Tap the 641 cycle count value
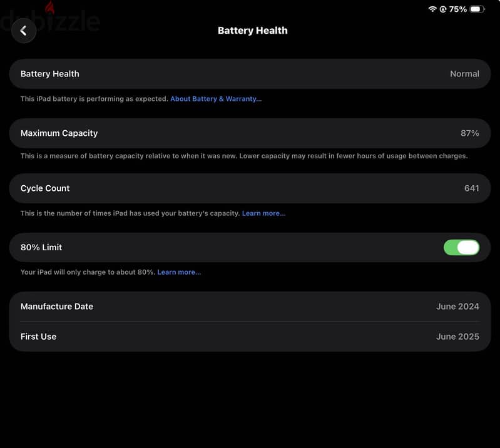The width and height of the screenshot is (500, 448). click(x=472, y=188)
